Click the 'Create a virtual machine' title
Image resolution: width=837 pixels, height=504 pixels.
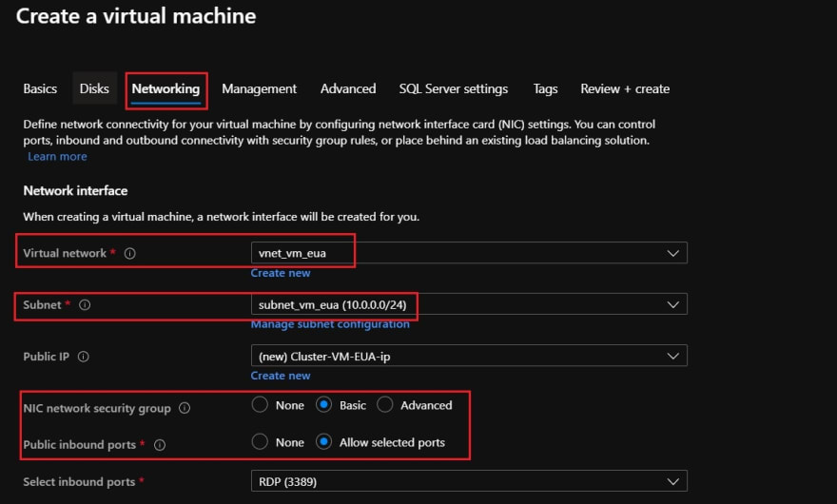coord(136,16)
